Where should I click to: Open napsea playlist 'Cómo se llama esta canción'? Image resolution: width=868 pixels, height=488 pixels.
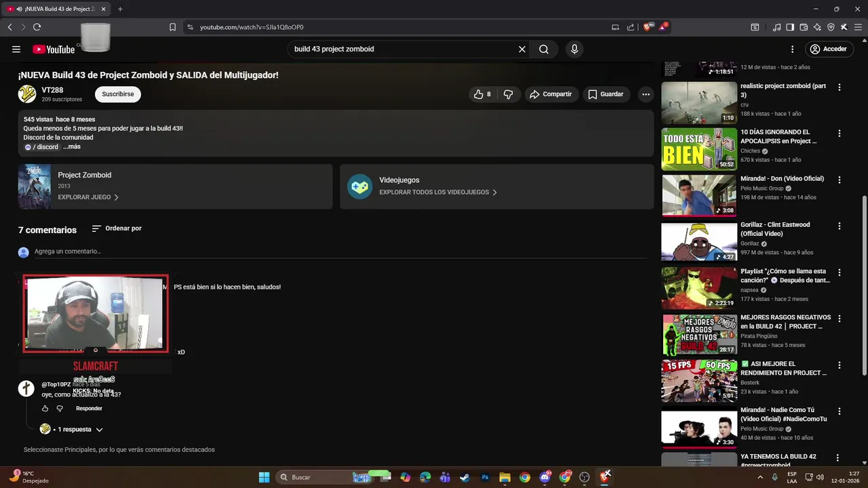pos(785,275)
